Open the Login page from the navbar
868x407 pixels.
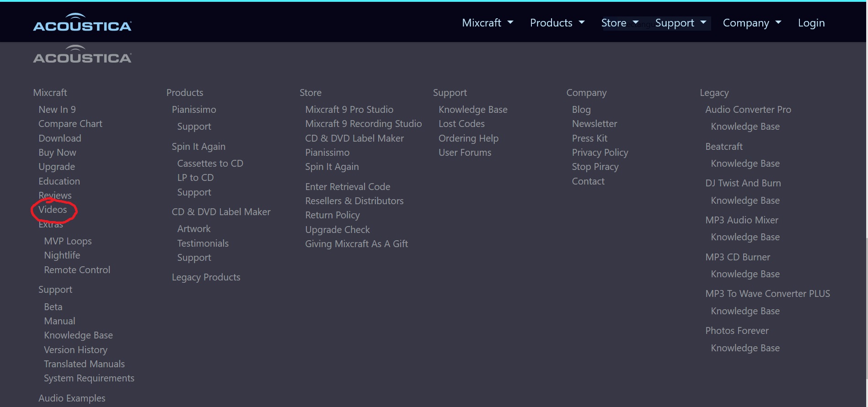(811, 23)
